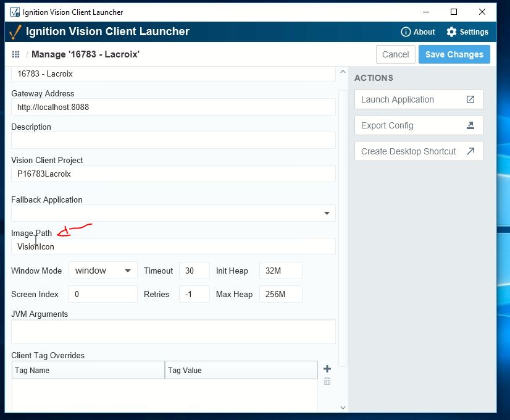Click the vertical scrollbar track of the form
Screen dimensions: 510x420
(x=343, y=228)
